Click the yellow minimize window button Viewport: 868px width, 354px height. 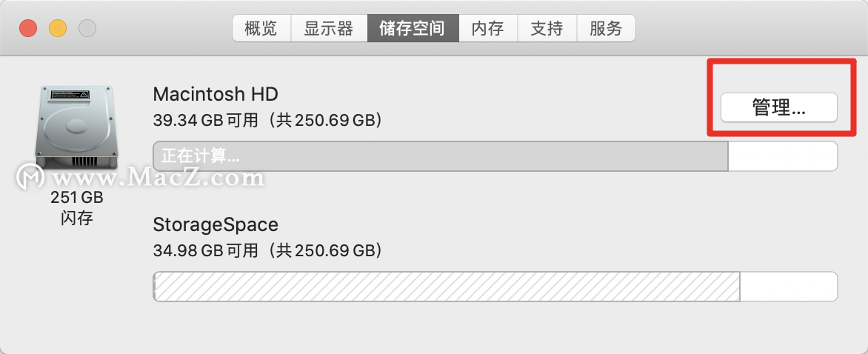(58, 28)
